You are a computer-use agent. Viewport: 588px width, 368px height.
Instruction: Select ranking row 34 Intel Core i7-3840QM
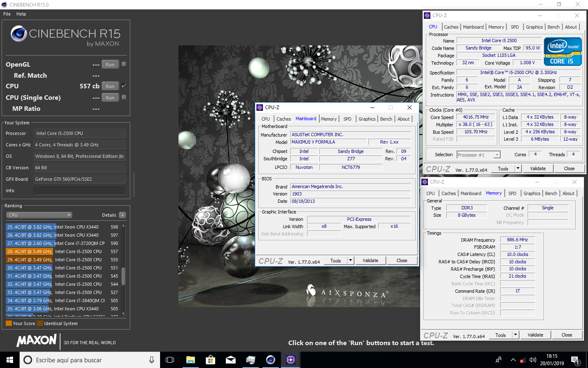(63, 301)
